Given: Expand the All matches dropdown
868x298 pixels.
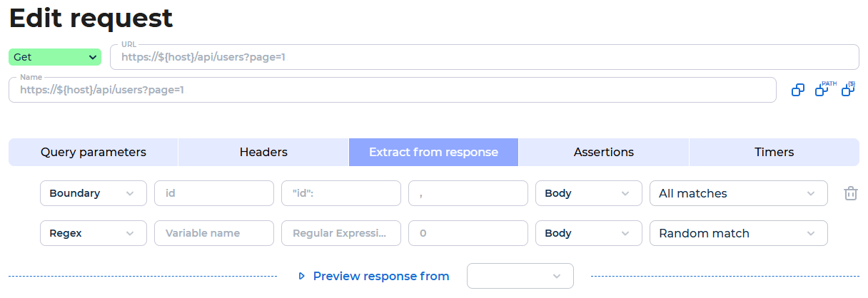Looking at the screenshot, I should click(739, 193).
